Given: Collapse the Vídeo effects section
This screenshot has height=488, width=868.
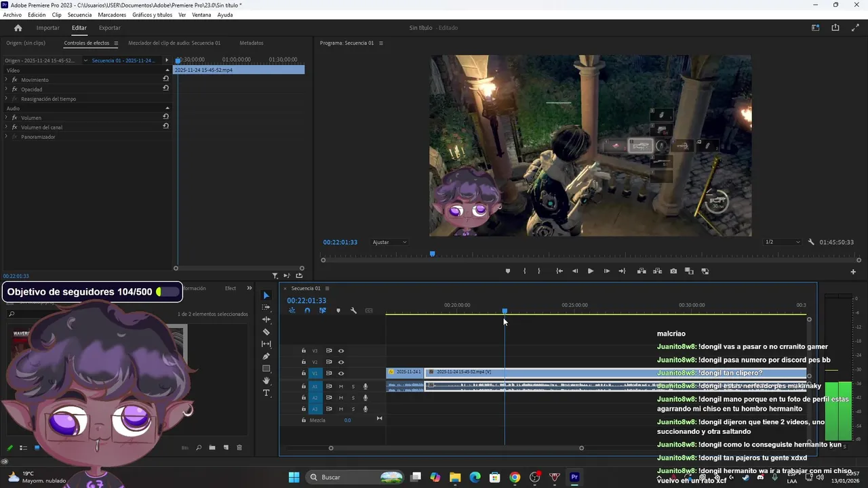Looking at the screenshot, I should 167,70.
